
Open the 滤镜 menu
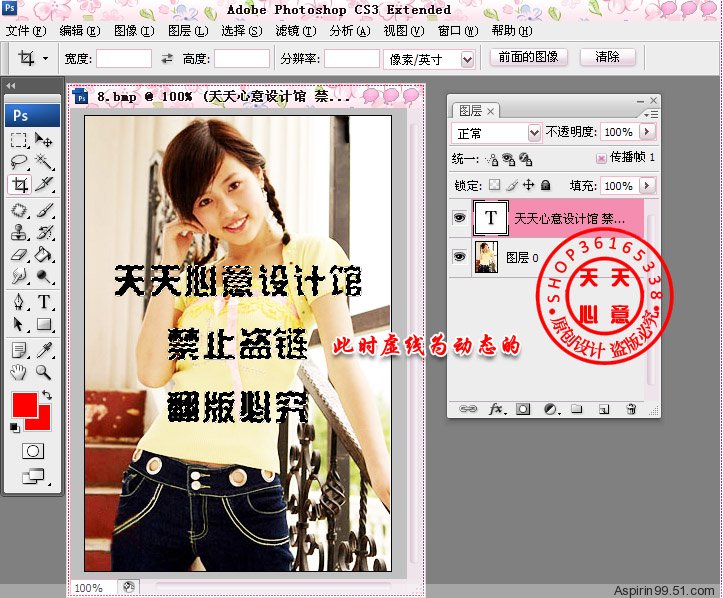[x=296, y=31]
